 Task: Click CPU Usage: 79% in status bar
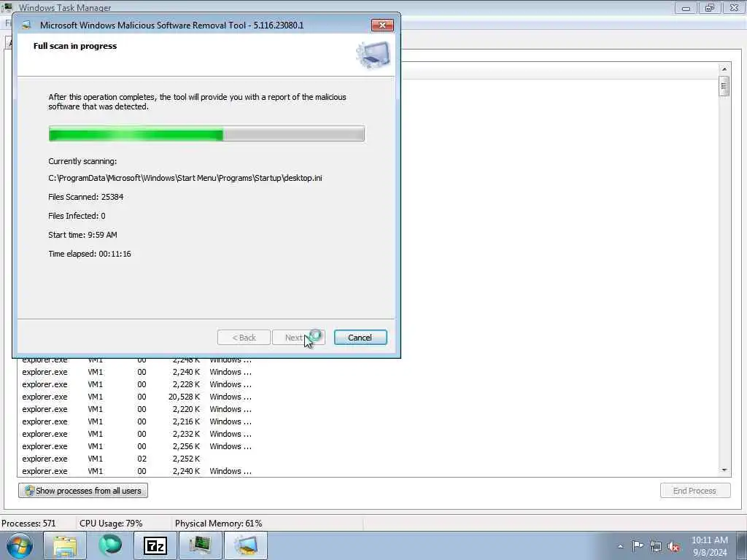(x=111, y=524)
